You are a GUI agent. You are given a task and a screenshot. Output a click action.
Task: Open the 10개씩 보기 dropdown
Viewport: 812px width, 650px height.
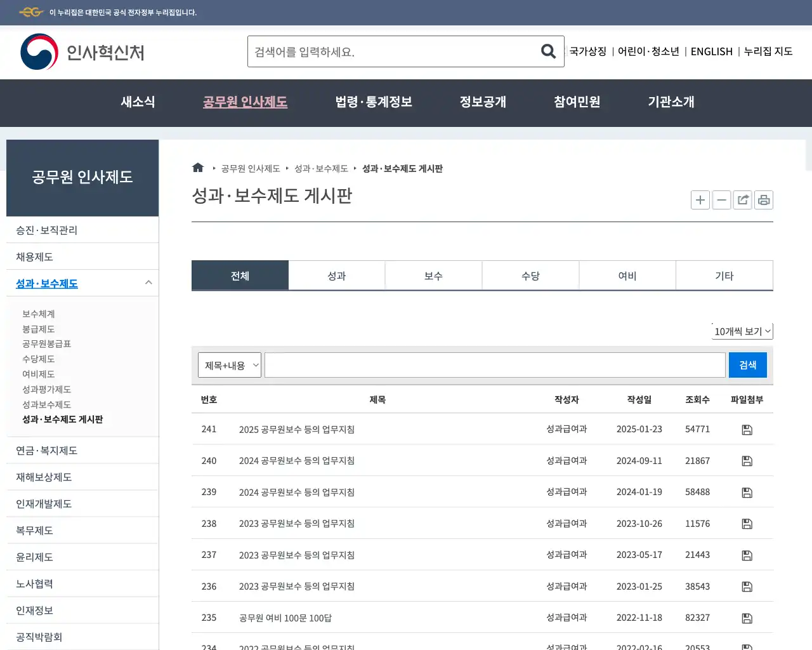(x=742, y=331)
